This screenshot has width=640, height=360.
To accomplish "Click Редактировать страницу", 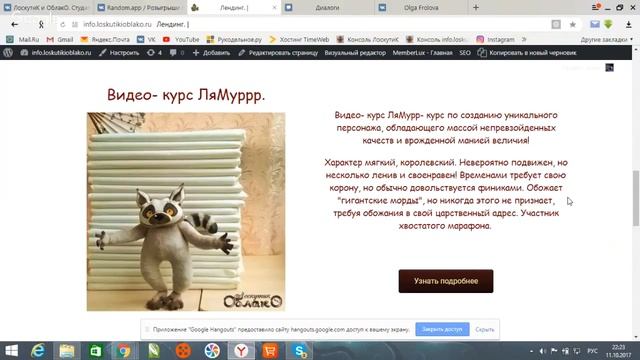I will click(278, 53).
